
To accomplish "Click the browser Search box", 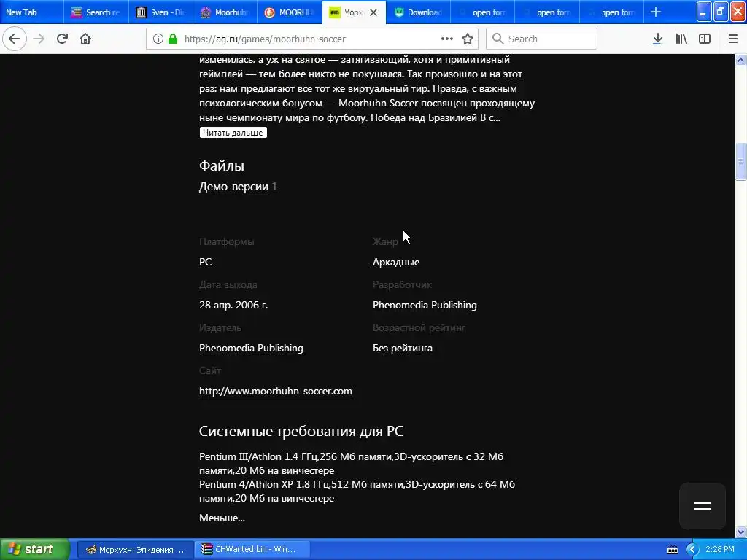I will (541, 39).
